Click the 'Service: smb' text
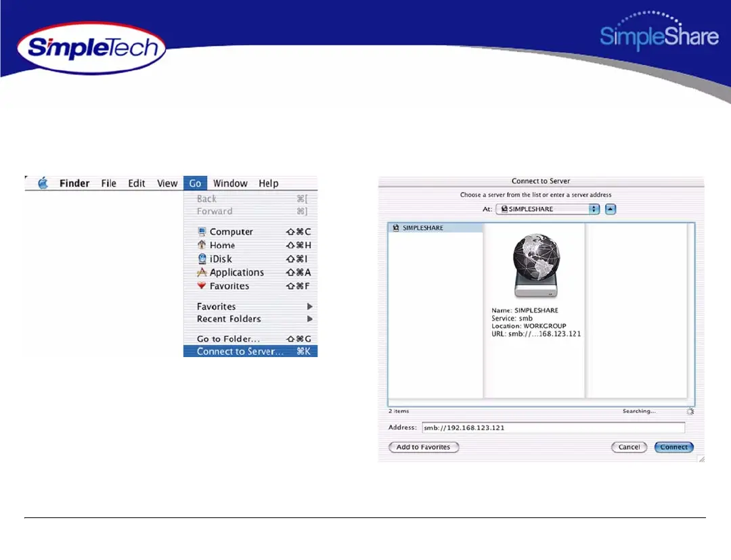Screen dimensions: 731x560 [512, 318]
